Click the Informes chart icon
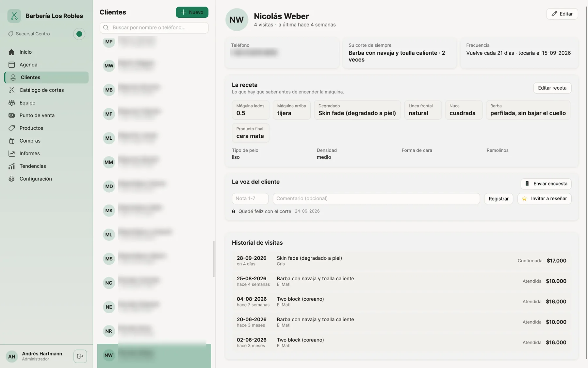 11,153
